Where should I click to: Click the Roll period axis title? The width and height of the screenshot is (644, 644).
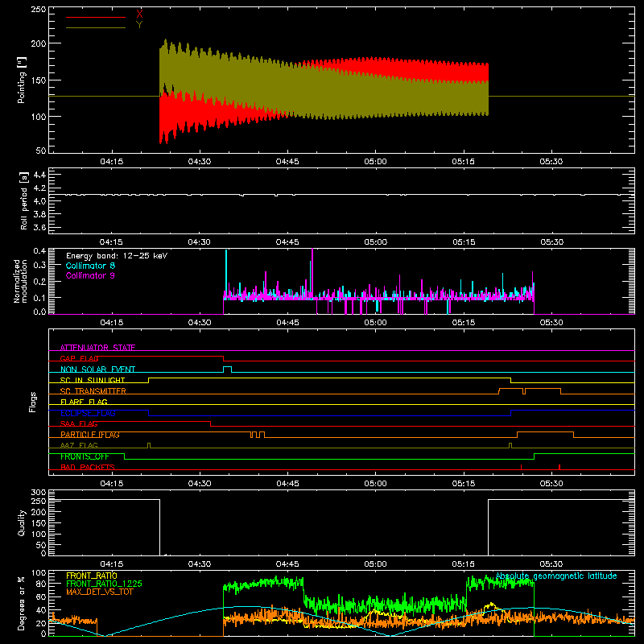click(24, 200)
